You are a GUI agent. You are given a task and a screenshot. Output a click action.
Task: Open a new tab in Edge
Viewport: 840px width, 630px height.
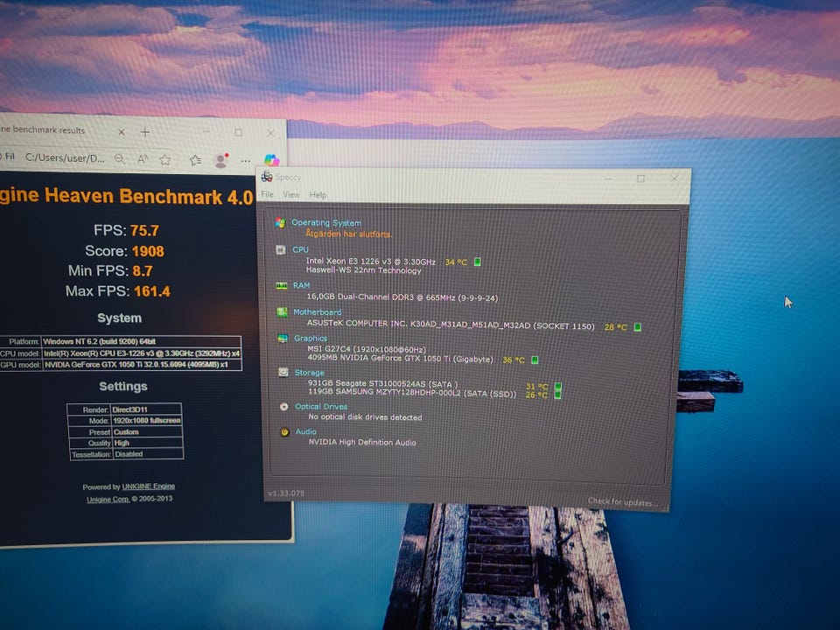(145, 132)
